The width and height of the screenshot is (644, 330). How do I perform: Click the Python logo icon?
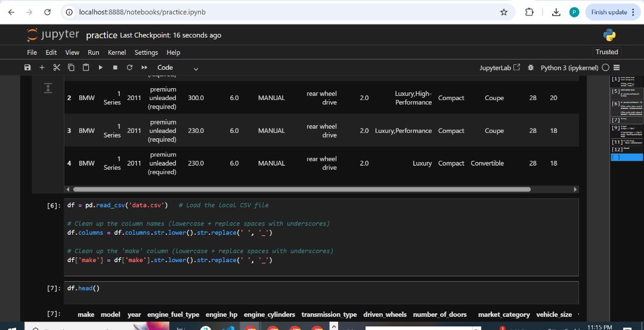click(x=609, y=35)
